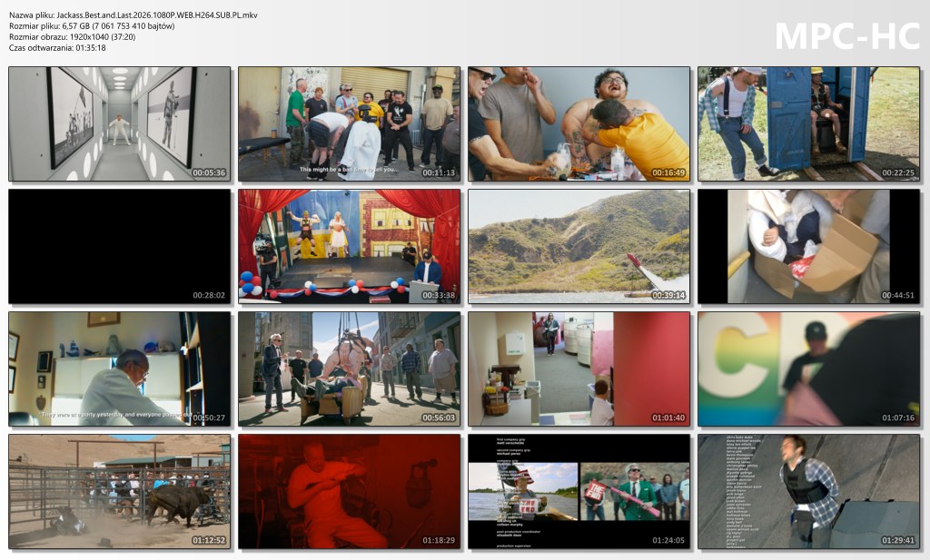Pick the bull arena thumbnail at 01:12:52
The width and height of the screenshot is (930, 560).
click(120, 492)
